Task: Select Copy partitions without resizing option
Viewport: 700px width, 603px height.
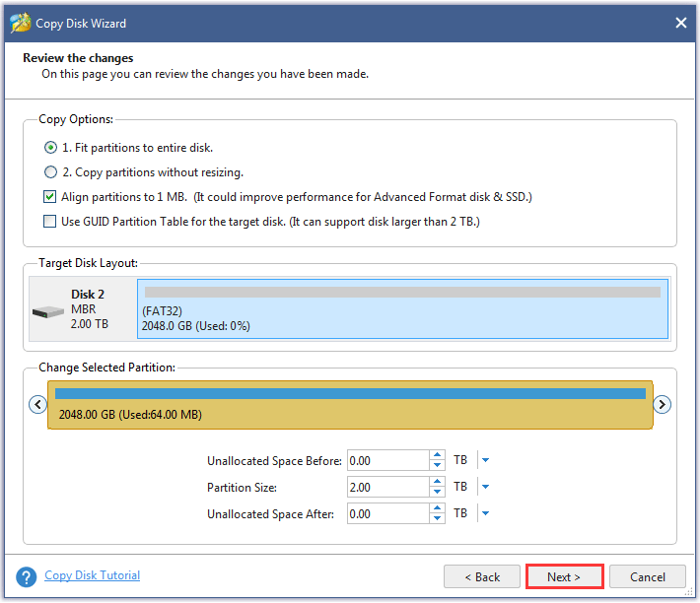Action: (51, 172)
